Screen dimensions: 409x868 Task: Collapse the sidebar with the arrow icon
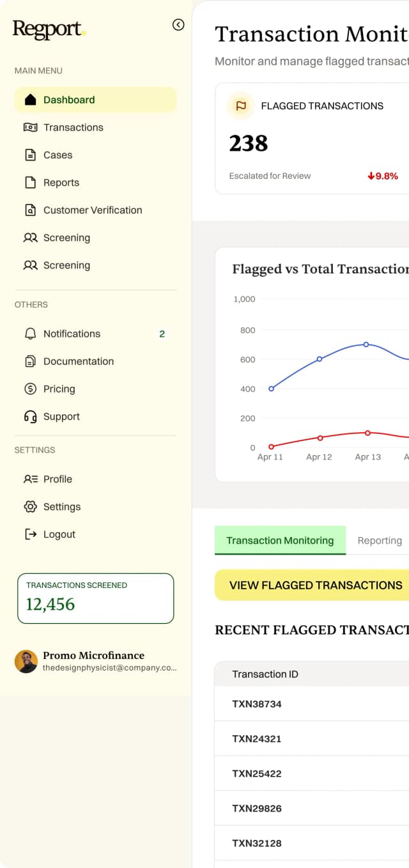178,25
